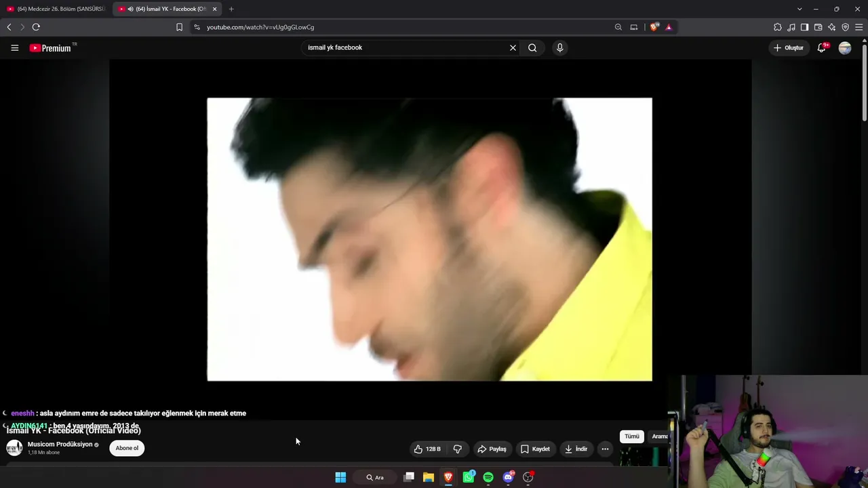This screenshot has height=488, width=868.
Task: Open the browser extensions puzzle icon
Action: point(777,27)
